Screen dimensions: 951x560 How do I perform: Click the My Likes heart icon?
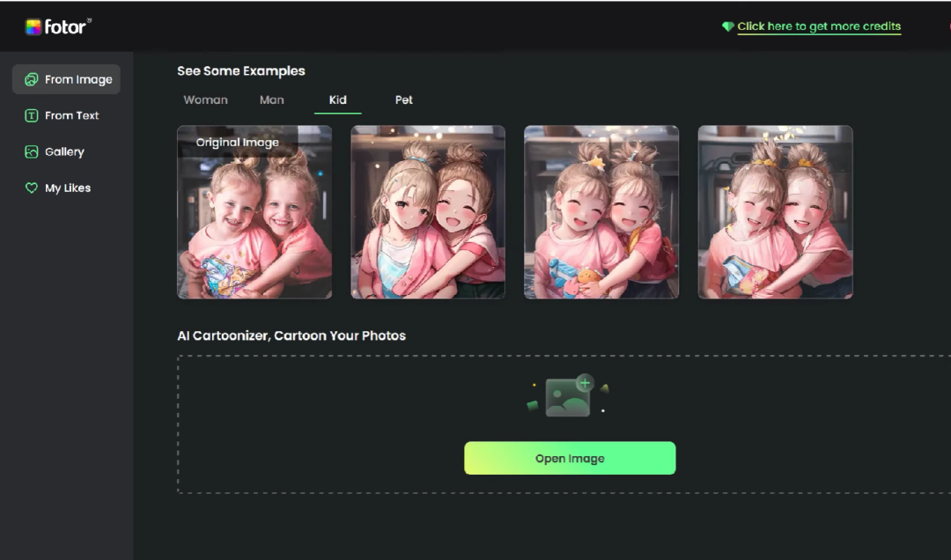click(32, 188)
